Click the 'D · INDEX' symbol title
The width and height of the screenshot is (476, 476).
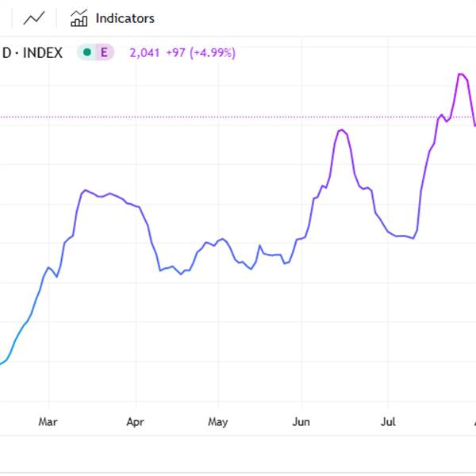pos(33,53)
